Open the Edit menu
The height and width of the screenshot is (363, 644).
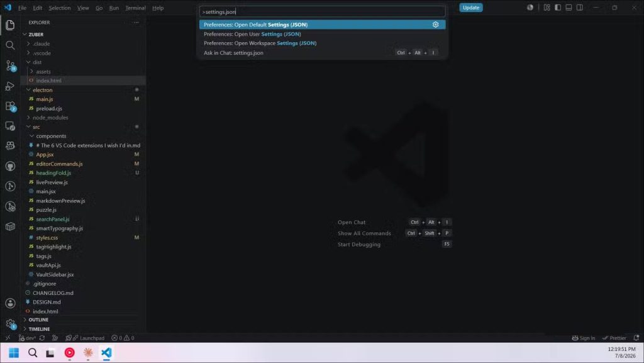tap(37, 8)
